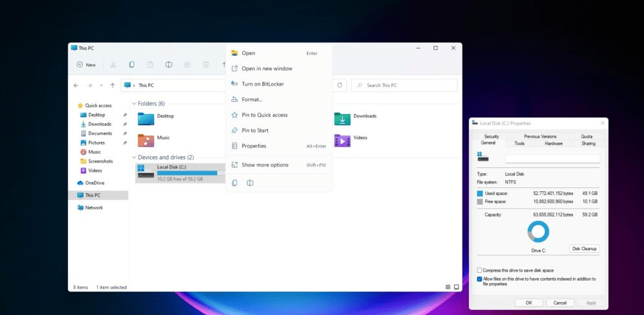Click the pin icon next to sidebar Documents
Screen dimensions: 644x315
125,134
